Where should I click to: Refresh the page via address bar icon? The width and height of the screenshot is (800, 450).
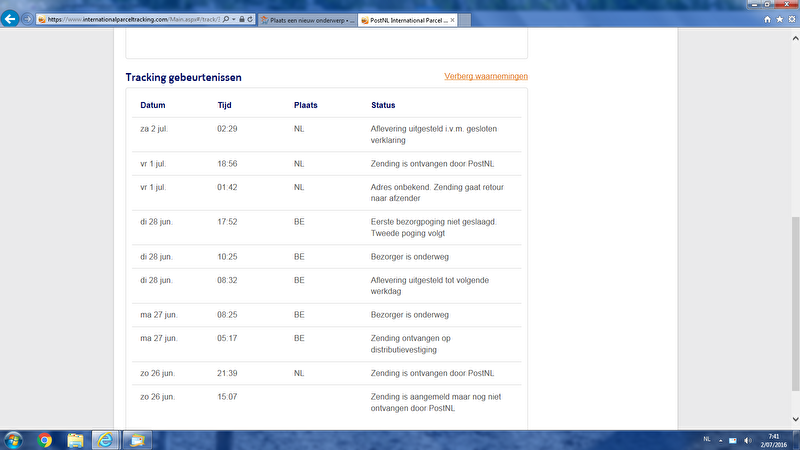249,19
